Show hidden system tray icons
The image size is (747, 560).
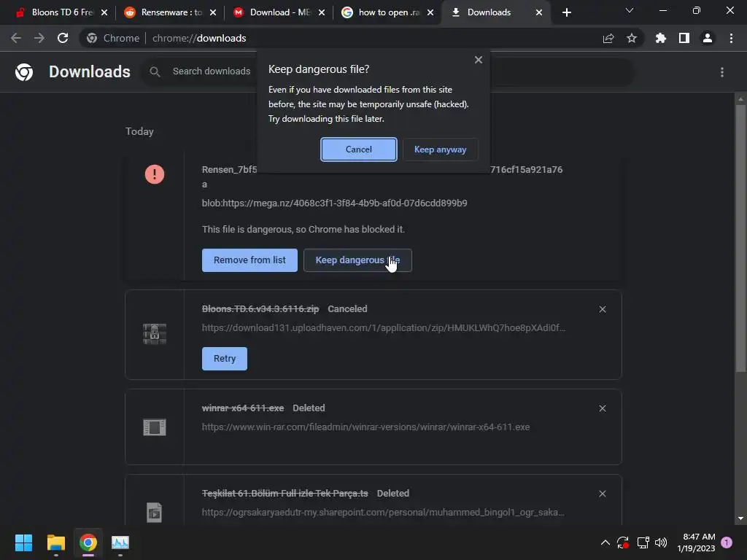click(605, 542)
